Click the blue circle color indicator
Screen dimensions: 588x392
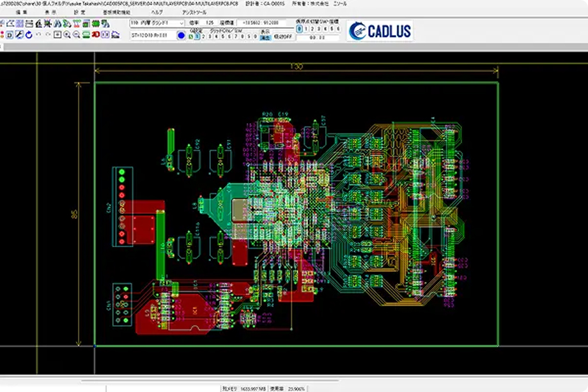[x=181, y=35]
